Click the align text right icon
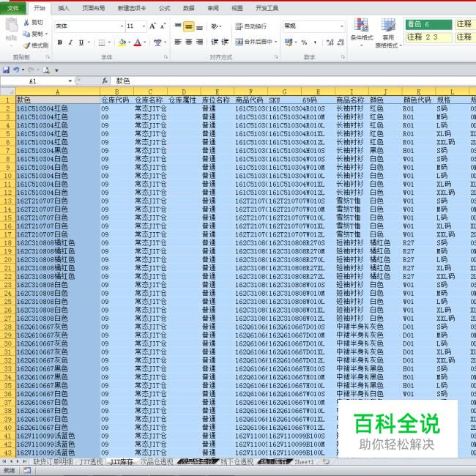Viewport: 476px width, 476px height. (199, 42)
